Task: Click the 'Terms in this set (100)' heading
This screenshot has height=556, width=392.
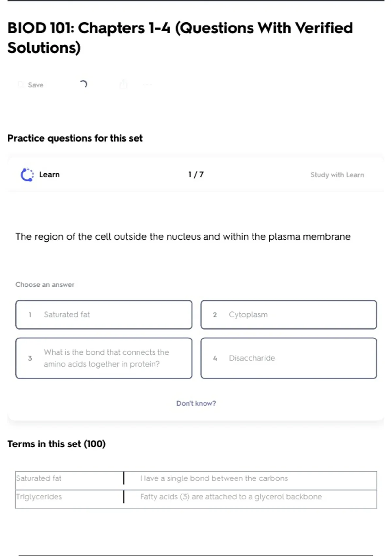Action: (x=57, y=444)
